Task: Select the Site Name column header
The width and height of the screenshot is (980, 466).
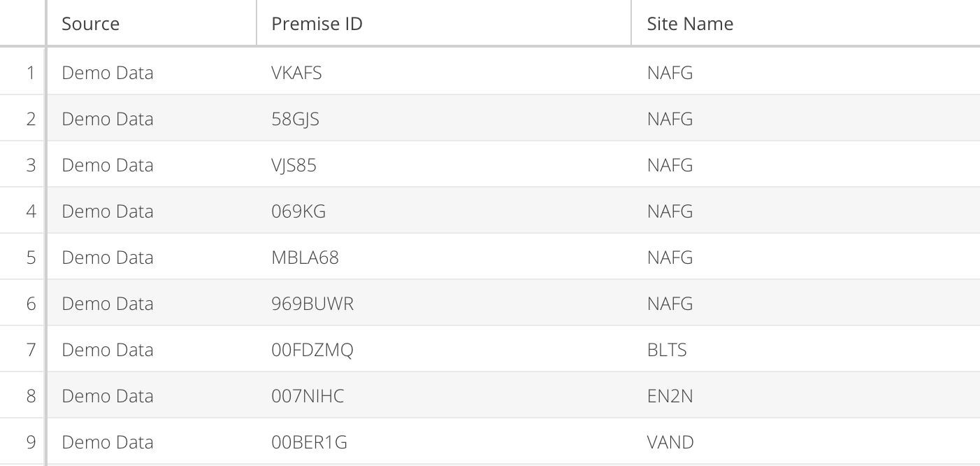Action: pos(806,23)
